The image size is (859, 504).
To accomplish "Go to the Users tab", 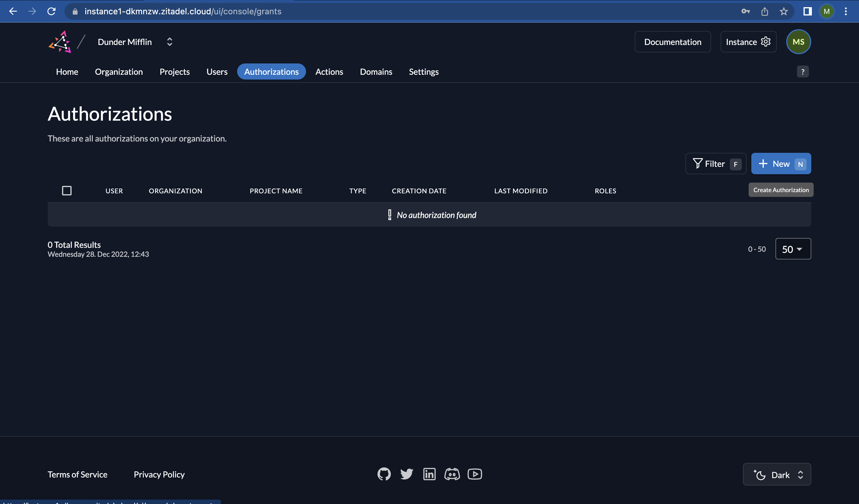I will coord(217,71).
